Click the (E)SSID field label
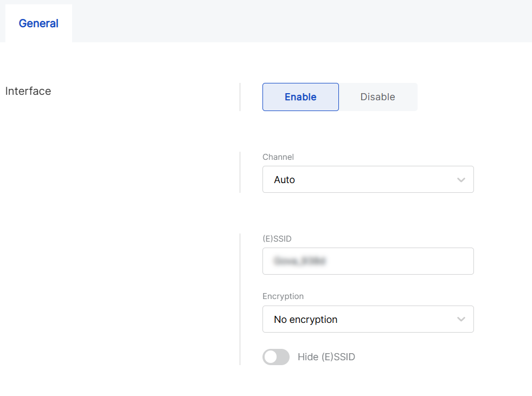 click(x=277, y=238)
